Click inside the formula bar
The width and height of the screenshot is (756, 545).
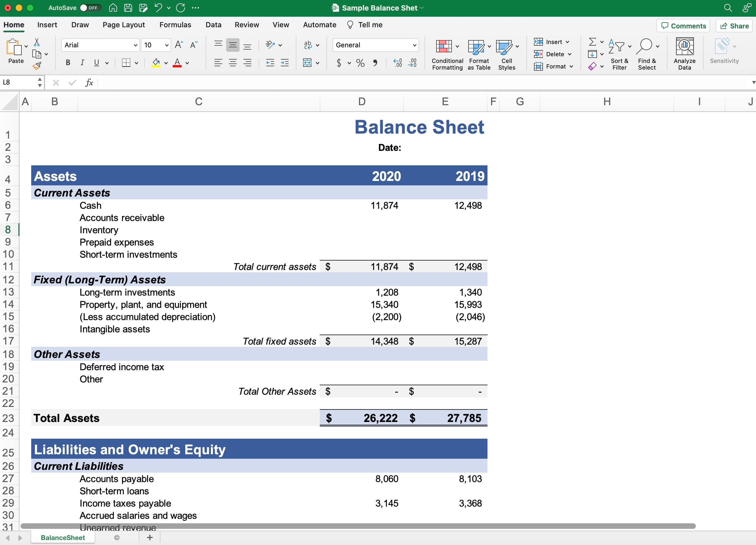(x=267, y=83)
